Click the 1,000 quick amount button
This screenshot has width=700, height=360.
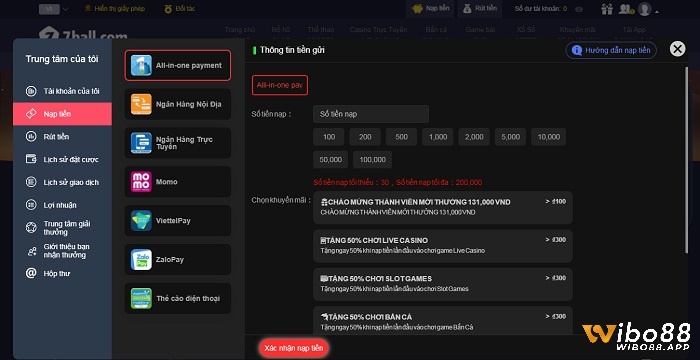[x=438, y=137]
